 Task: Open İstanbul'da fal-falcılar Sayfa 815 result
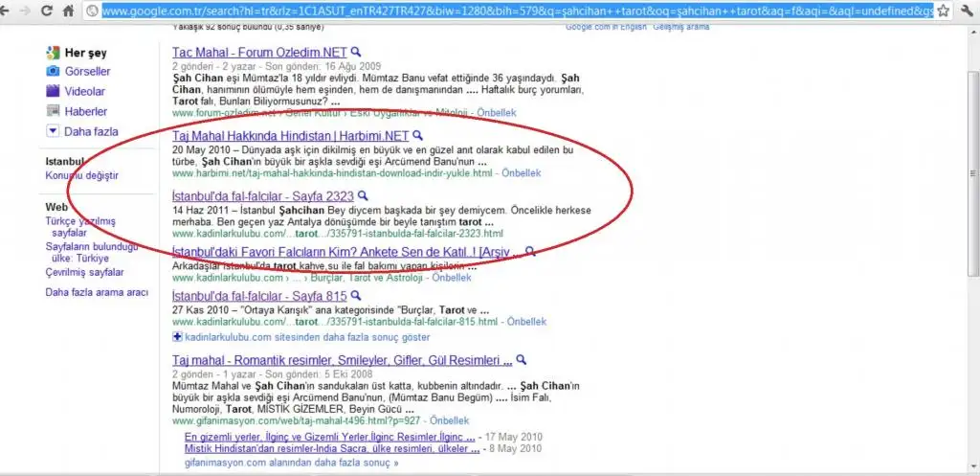point(259,296)
